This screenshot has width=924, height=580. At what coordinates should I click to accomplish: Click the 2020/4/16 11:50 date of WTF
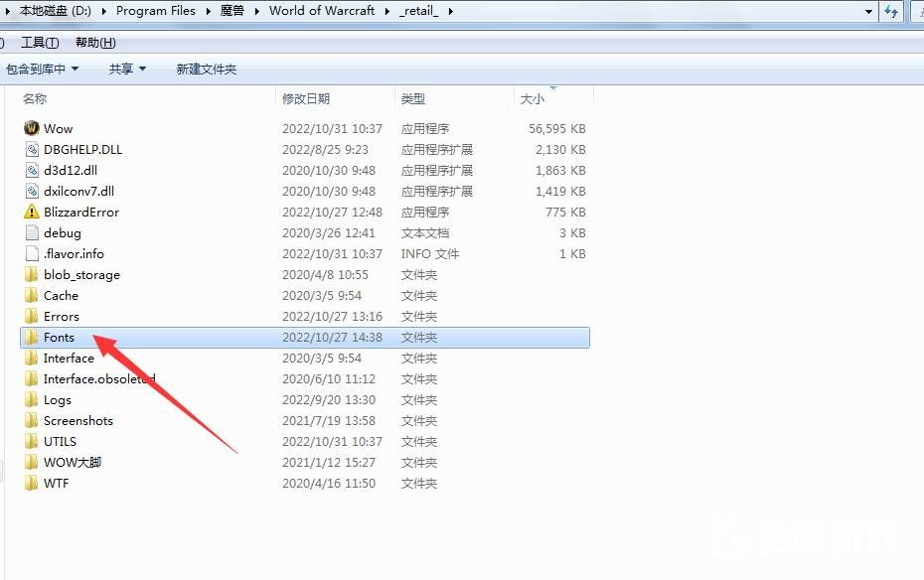tap(329, 484)
